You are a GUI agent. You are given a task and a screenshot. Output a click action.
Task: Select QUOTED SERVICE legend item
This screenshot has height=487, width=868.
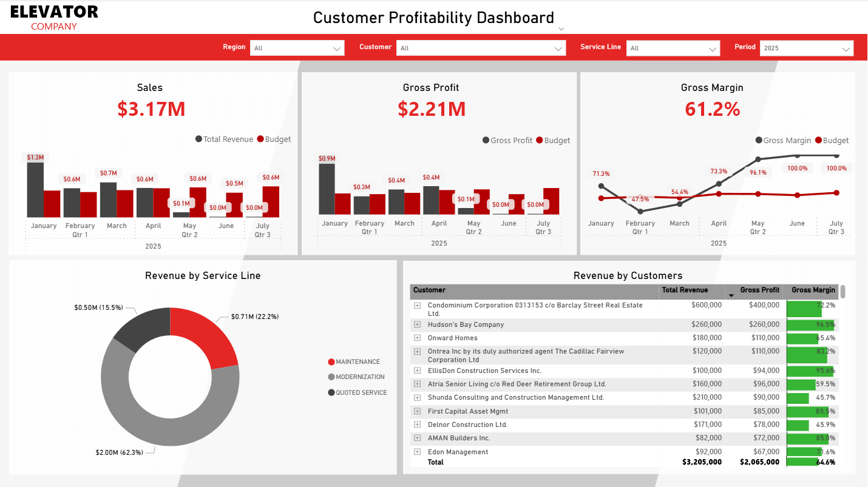coord(361,393)
